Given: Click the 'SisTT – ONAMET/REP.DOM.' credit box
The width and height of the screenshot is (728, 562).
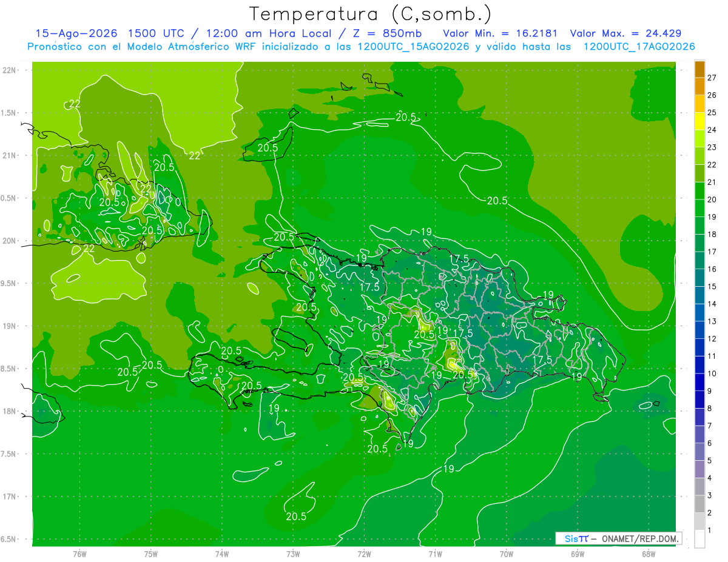Looking at the screenshot, I should click(x=618, y=538).
